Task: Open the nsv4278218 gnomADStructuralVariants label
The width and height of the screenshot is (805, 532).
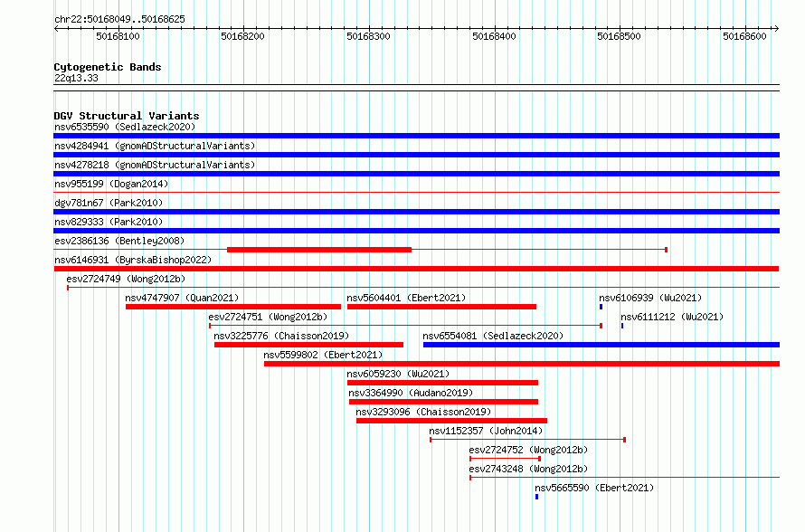Action: tap(155, 165)
